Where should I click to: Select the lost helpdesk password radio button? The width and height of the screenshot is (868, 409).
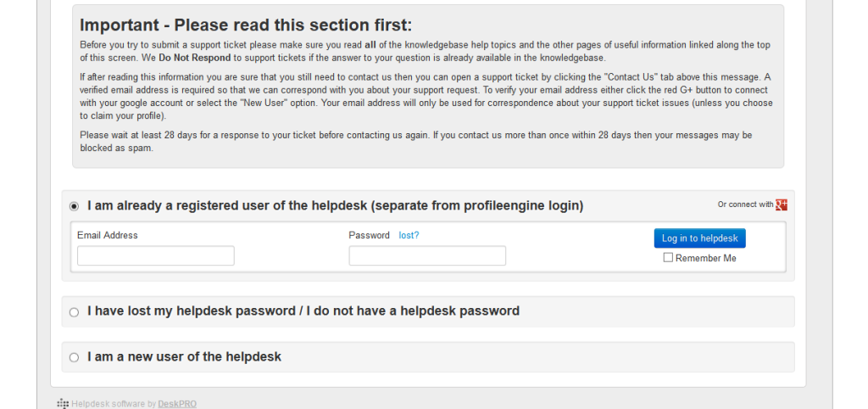point(74,312)
